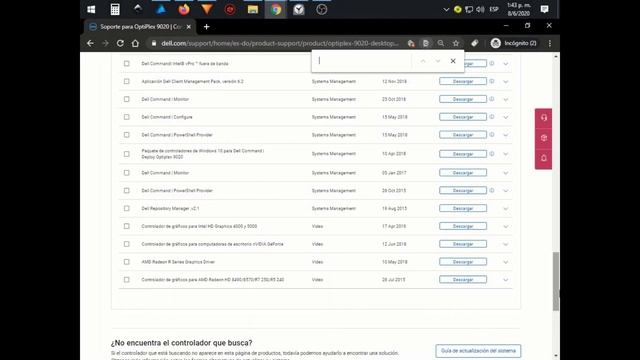Viewport: 640px width, 360px height.
Task: Open the blue triangle app in taskbar
Action: (x=161, y=9)
